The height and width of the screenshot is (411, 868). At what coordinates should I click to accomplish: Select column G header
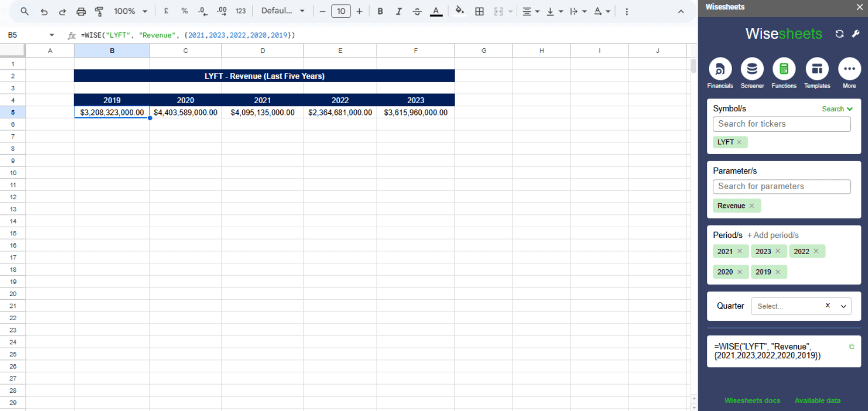tap(483, 51)
